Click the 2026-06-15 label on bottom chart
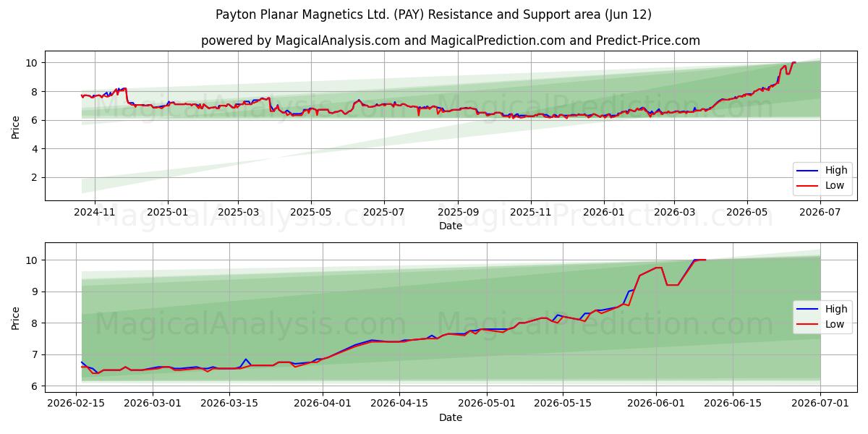This screenshot has width=868, height=434. tap(732, 404)
